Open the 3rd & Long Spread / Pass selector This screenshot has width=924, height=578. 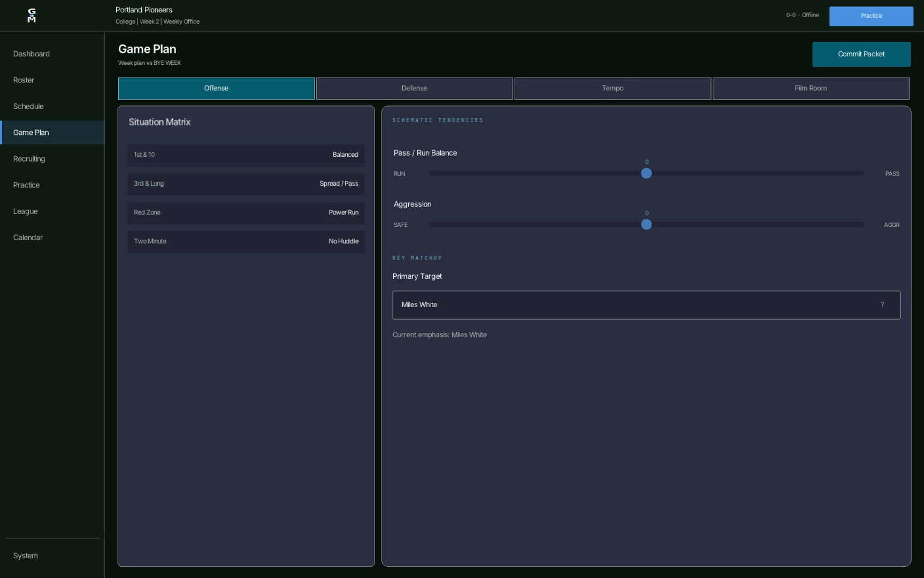(x=246, y=184)
